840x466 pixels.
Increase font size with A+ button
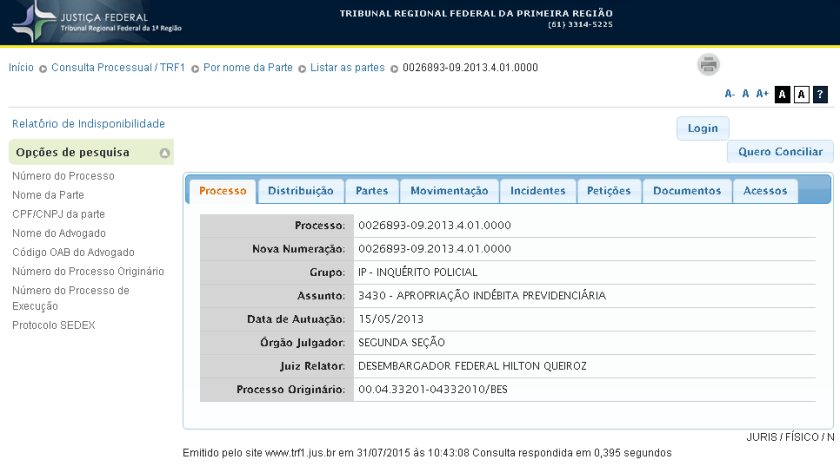pyautogui.click(x=762, y=94)
